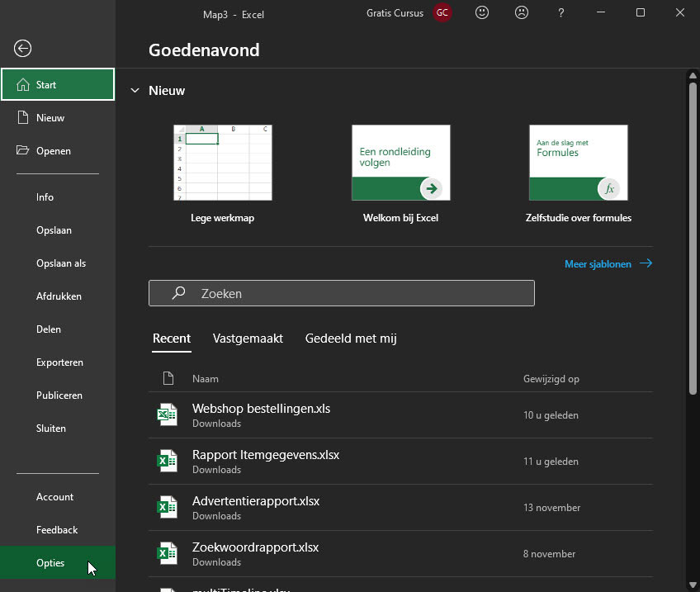The width and height of the screenshot is (700, 592).
Task: Click the file icon in Naam column header
Action: (168, 378)
